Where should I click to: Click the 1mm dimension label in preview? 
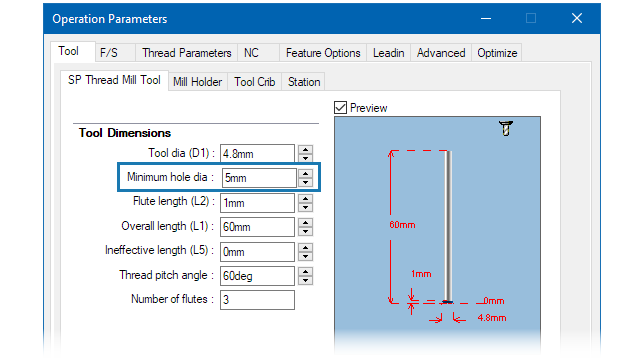pyautogui.click(x=421, y=274)
